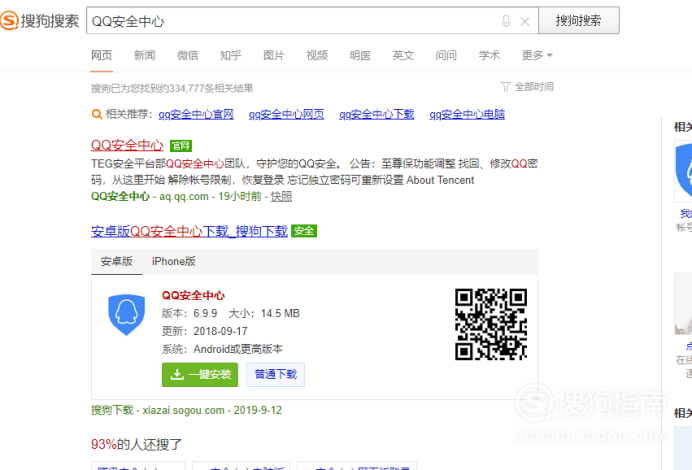This screenshot has width=692, height=470.
Task: Open the 快照 cached snapshot link
Action: 282,196
